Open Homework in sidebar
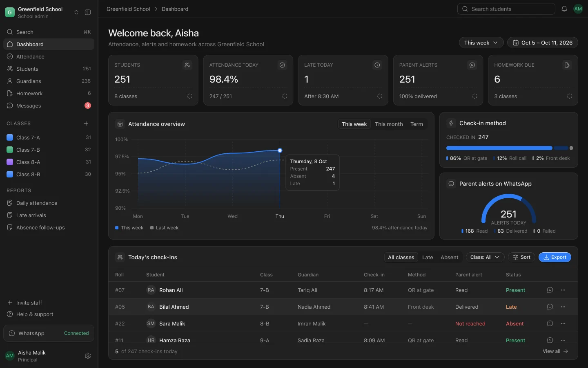This screenshot has width=588, height=368. click(x=49, y=93)
